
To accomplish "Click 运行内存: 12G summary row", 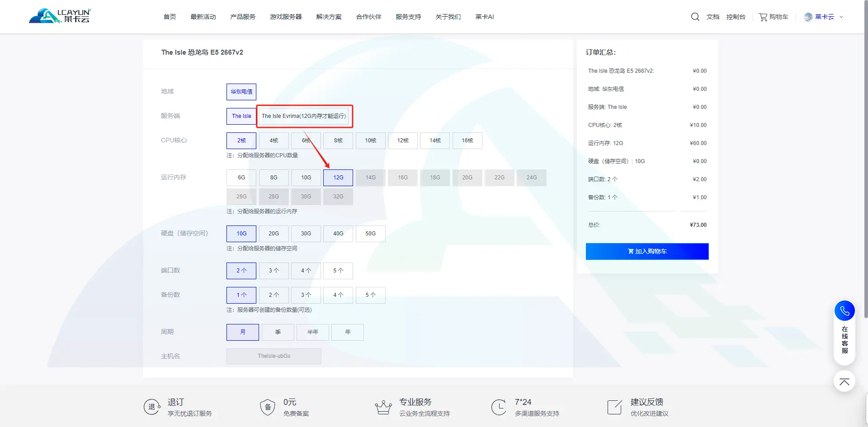I will pos(647,143).
